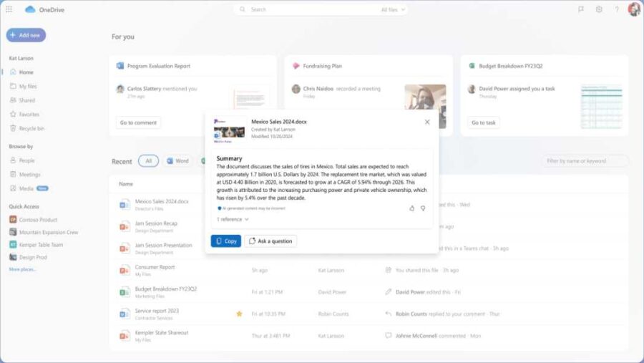The width and height of the screenshot is (644, 363).
Task: Browse by Media
Action: point(26,188)
